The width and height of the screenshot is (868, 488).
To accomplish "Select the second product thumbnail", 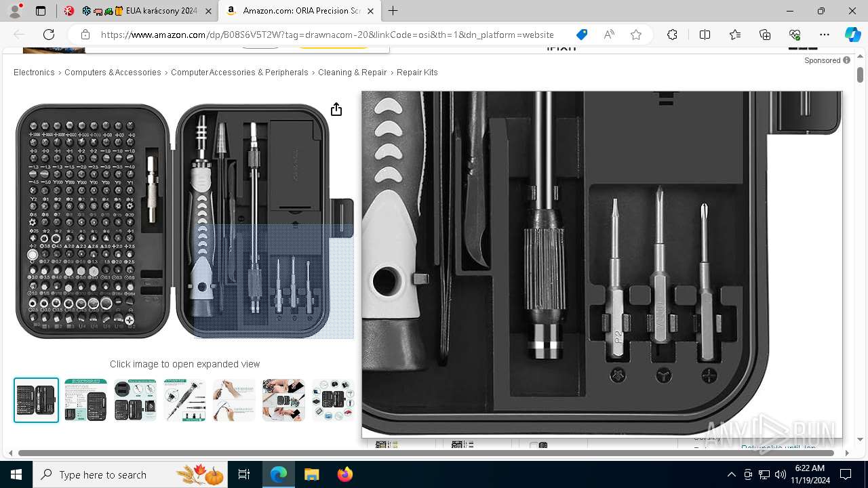I will tap(86, 400).
